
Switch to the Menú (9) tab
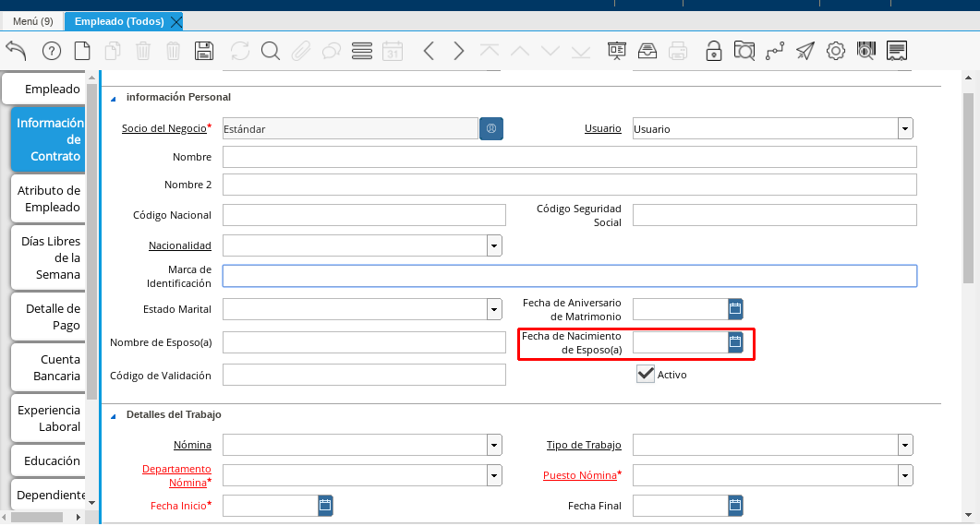(33, 21)
